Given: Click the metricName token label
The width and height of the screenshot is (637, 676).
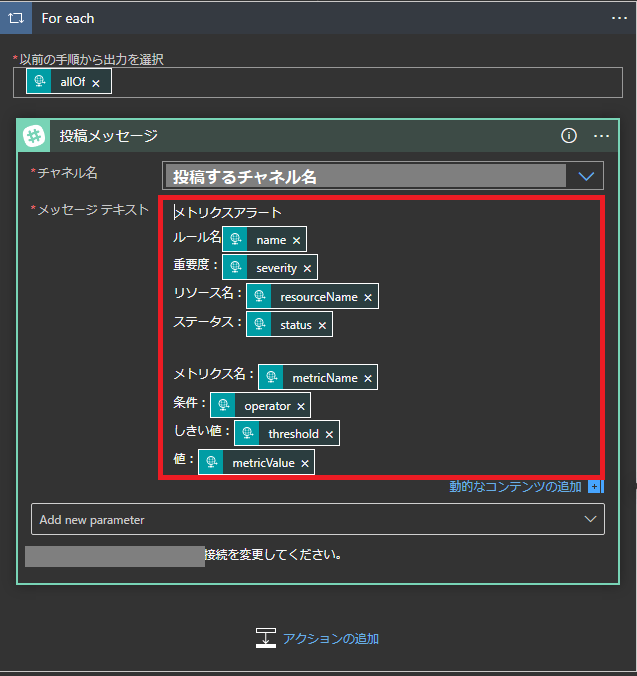Looking at the screenshot, I should click(x=325, y=378).
